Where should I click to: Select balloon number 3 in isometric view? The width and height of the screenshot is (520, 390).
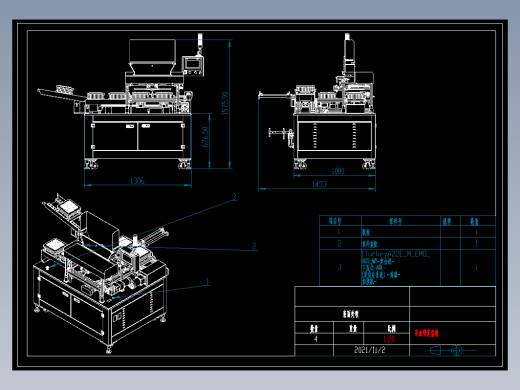[x=234, y=197]
